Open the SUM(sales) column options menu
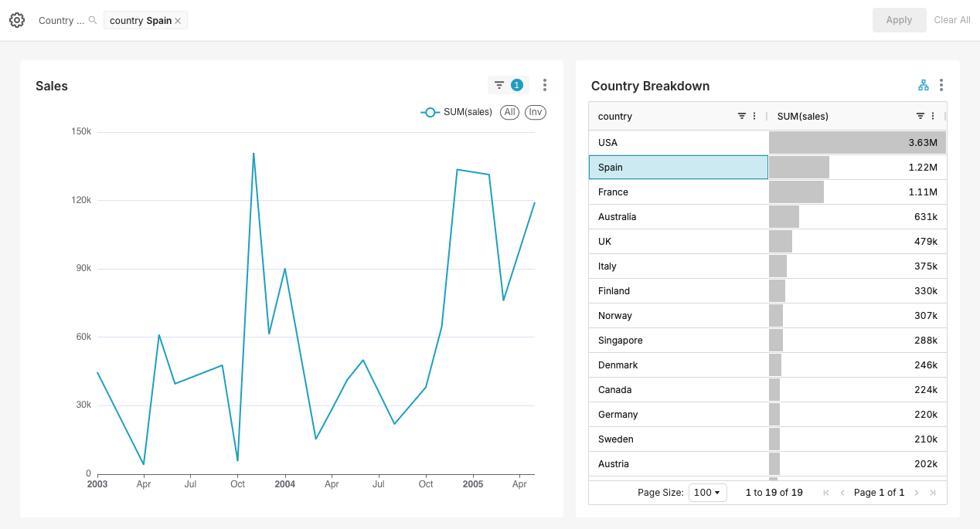 [933, 117]
